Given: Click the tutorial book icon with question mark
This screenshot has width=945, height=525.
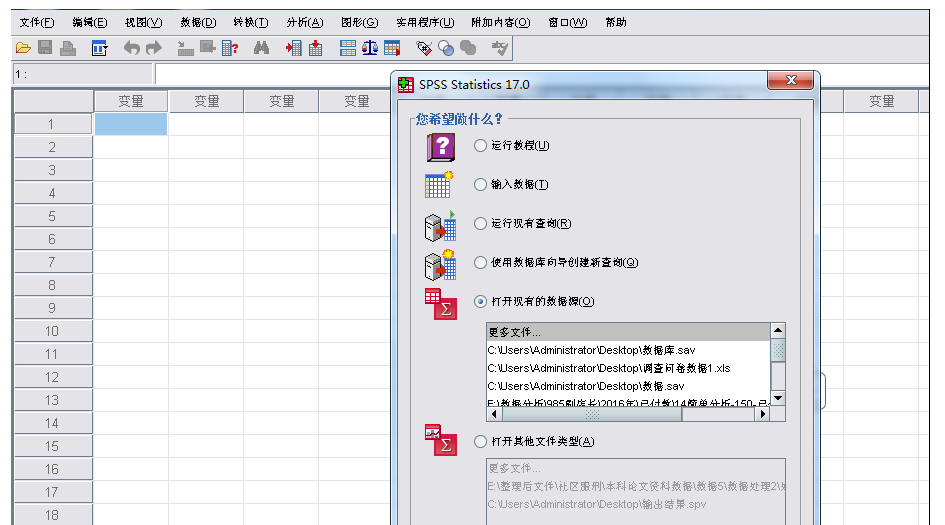Looking at the screenshot, I should [441, 147].
